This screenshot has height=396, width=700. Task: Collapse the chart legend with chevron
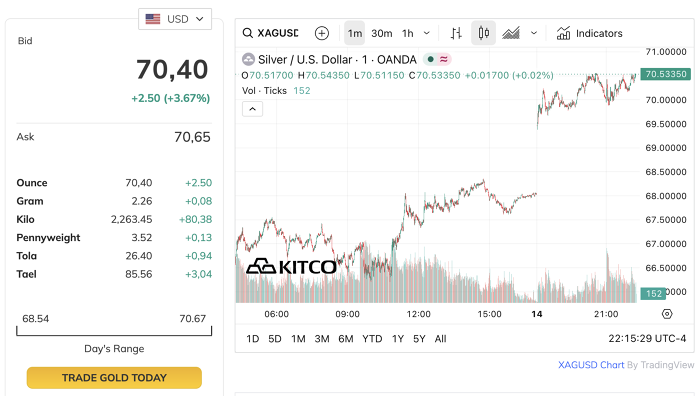252,109
